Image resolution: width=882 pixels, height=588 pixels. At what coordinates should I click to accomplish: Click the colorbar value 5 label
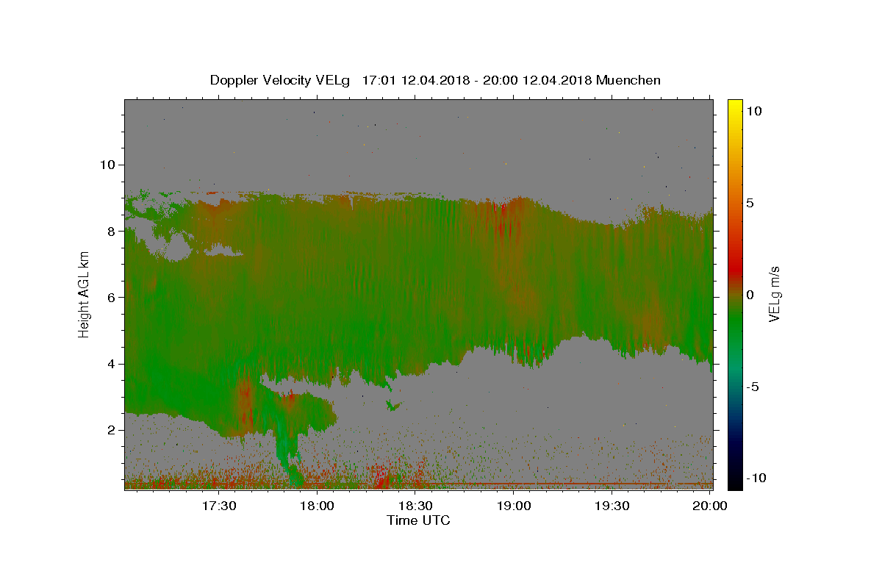(751, 203)
